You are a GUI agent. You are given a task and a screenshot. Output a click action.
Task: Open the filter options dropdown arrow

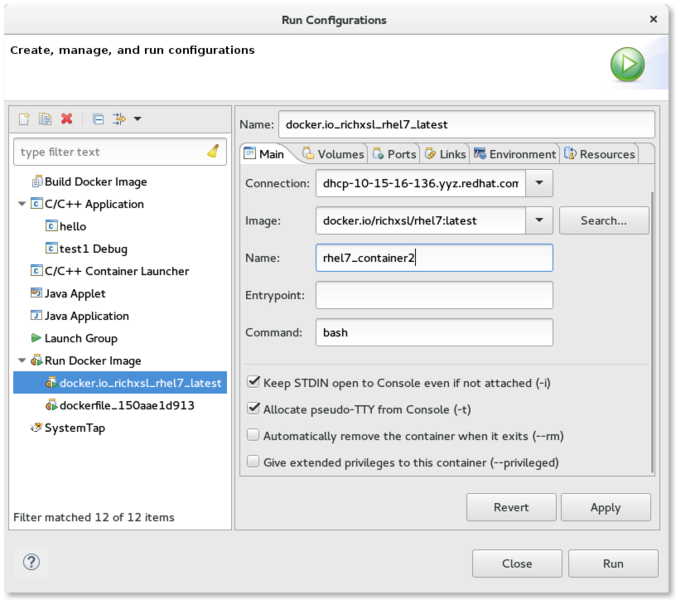pos(138,119)
